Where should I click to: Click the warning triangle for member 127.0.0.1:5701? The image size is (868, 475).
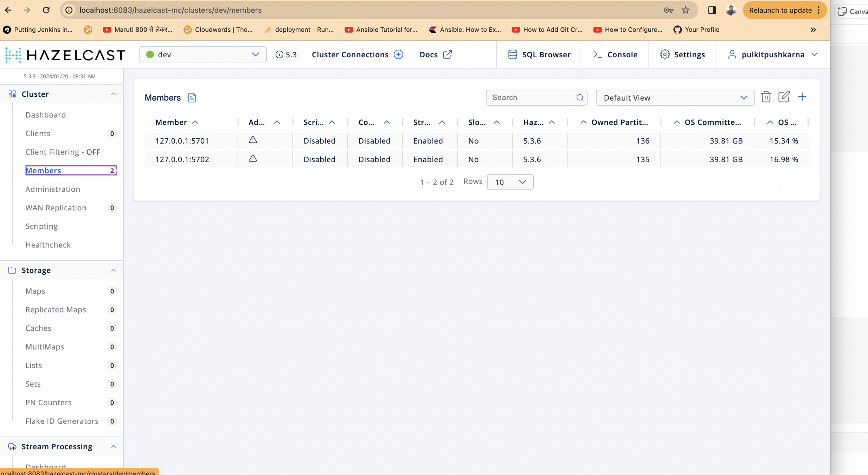coord(253,140)
